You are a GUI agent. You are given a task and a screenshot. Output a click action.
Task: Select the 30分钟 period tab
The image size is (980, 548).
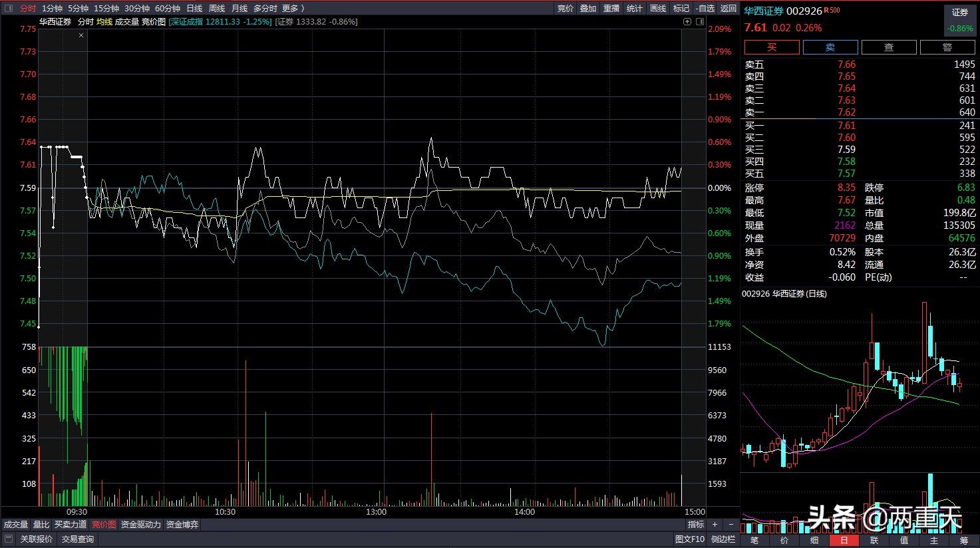[x=137, y=8]
